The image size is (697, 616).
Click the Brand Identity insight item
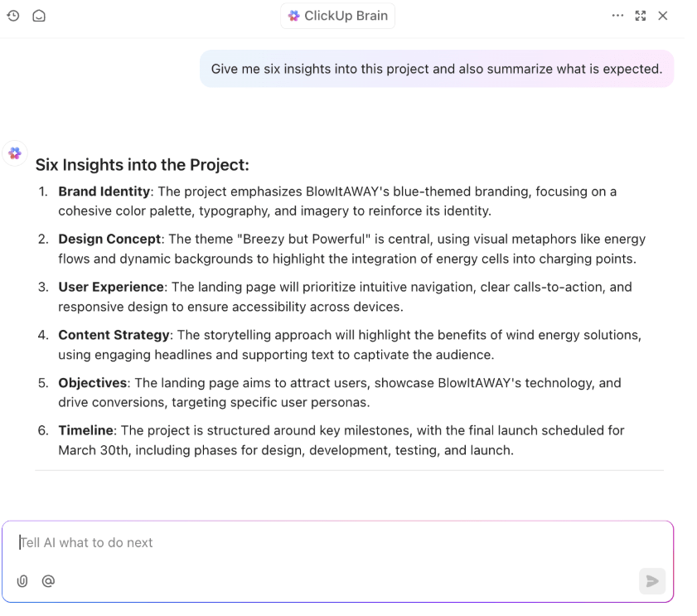pyautogui.click(x=338, y=201)
